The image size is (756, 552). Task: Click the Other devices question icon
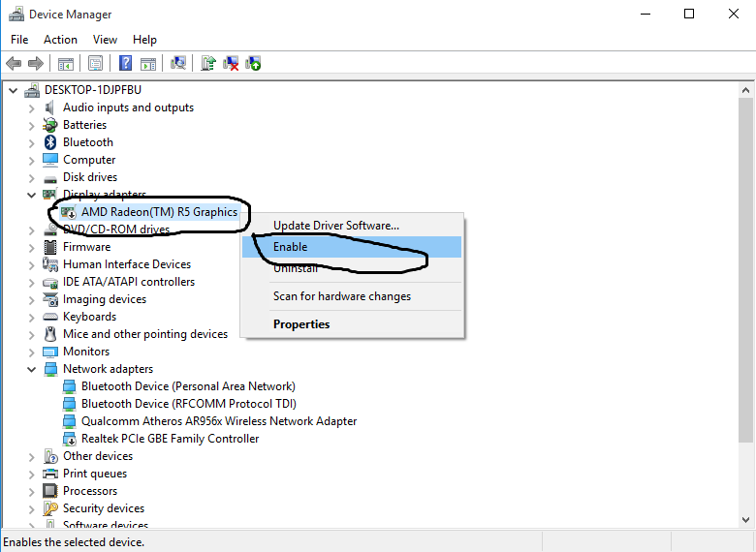tap(50, 456)
